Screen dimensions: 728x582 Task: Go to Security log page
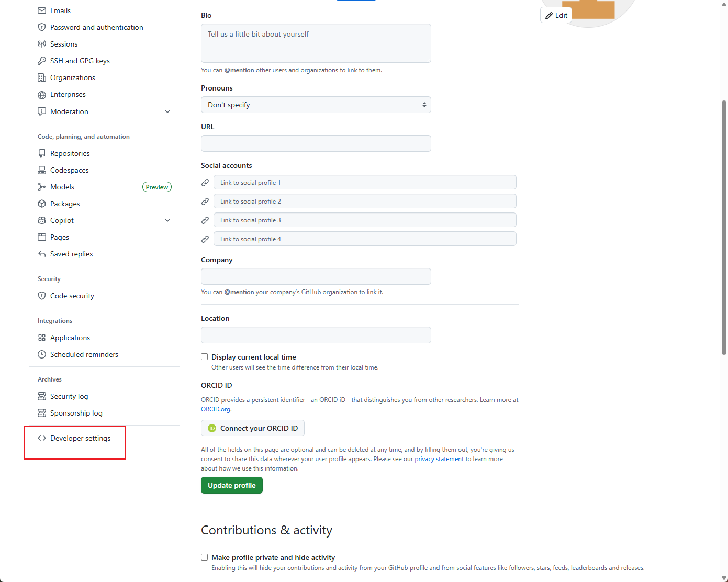click(x=69, y=396)
